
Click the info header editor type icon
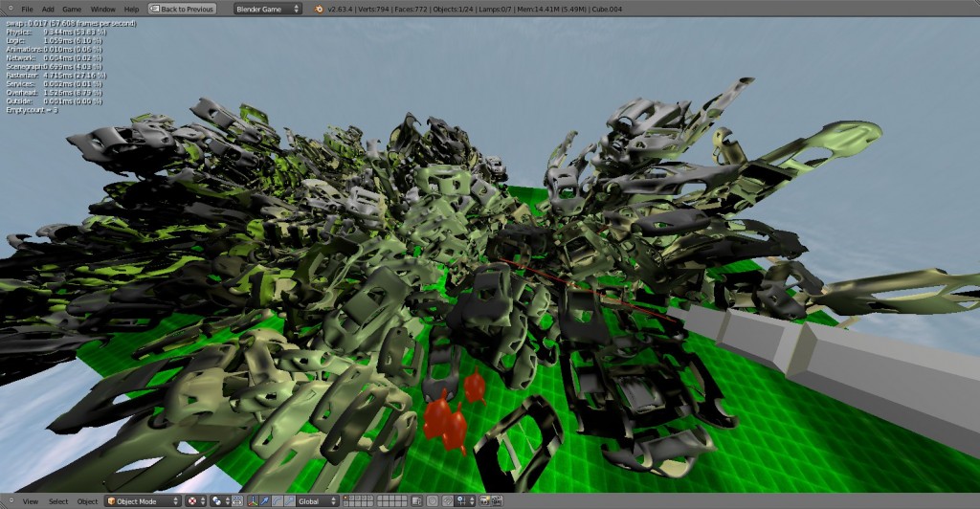[11, 8]
